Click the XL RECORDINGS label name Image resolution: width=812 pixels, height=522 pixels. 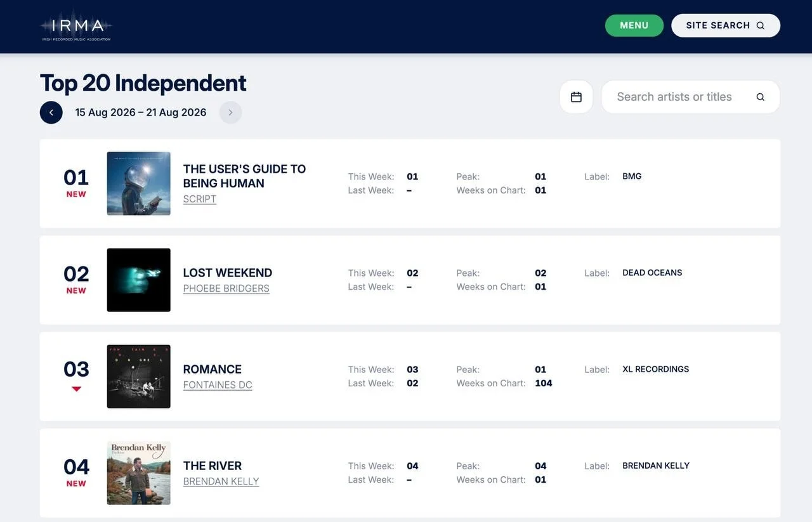point(656,369)
